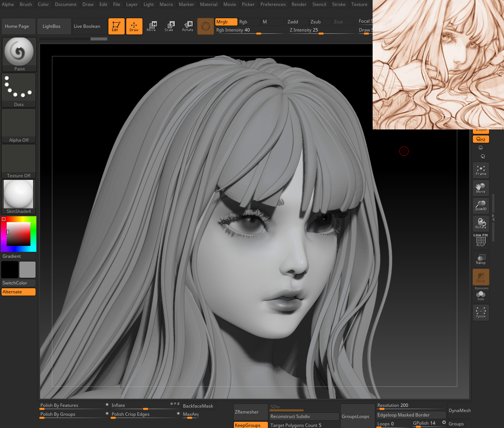Open the Document menu
The image size is (504, 428).
(x=66, y=4)
